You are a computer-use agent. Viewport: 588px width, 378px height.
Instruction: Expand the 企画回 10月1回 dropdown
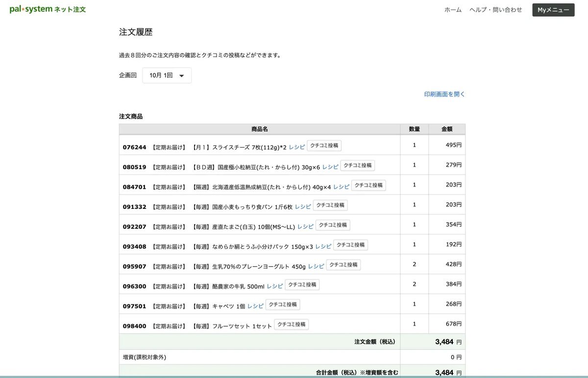(167, 76)
